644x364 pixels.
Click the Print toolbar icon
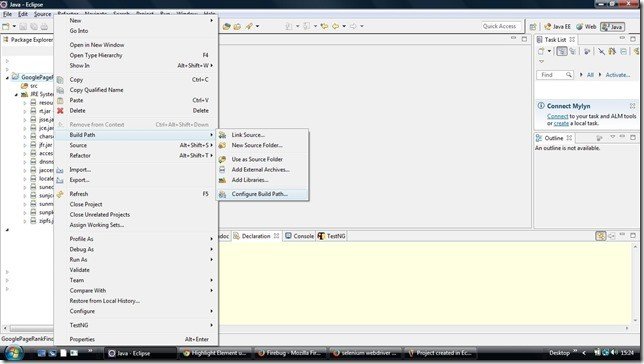(44, 26)
